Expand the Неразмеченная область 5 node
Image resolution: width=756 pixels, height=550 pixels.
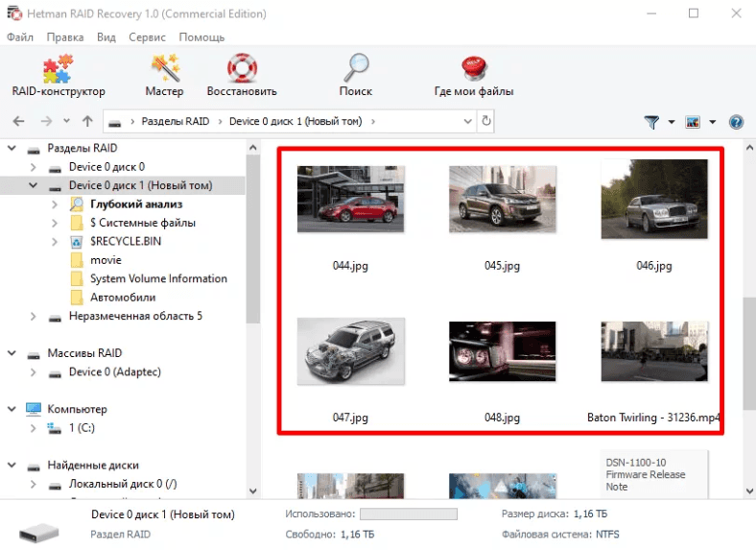[x=35, y=317]
